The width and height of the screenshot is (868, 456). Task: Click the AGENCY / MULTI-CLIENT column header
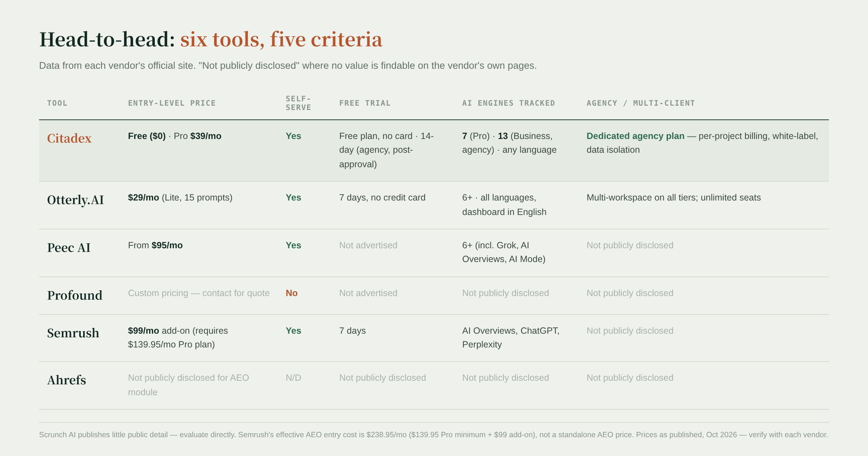pyautogui.click(x=641, y=103)
